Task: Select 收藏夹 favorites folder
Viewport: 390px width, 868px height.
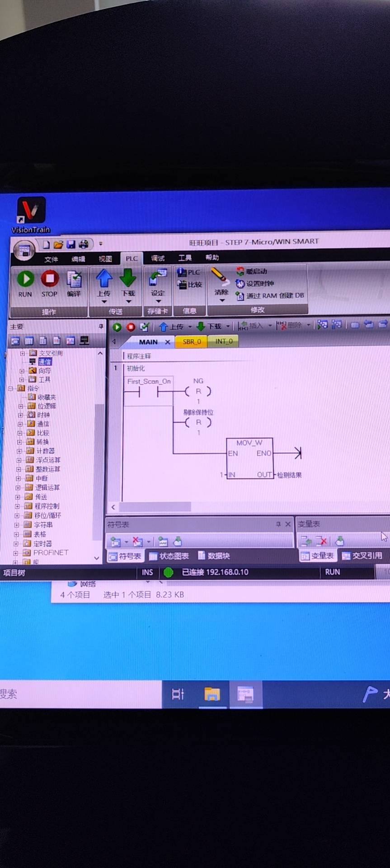Action: pyautogui.click(x=42, y=397)
